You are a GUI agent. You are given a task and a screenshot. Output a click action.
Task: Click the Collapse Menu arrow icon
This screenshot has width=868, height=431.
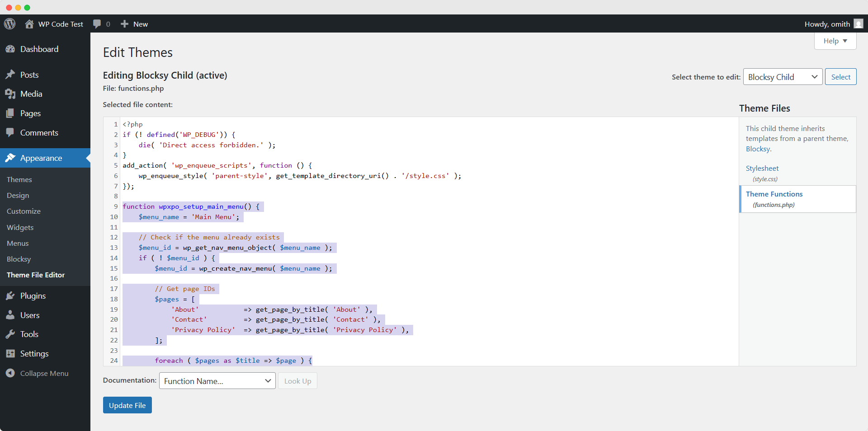point(10,373)
